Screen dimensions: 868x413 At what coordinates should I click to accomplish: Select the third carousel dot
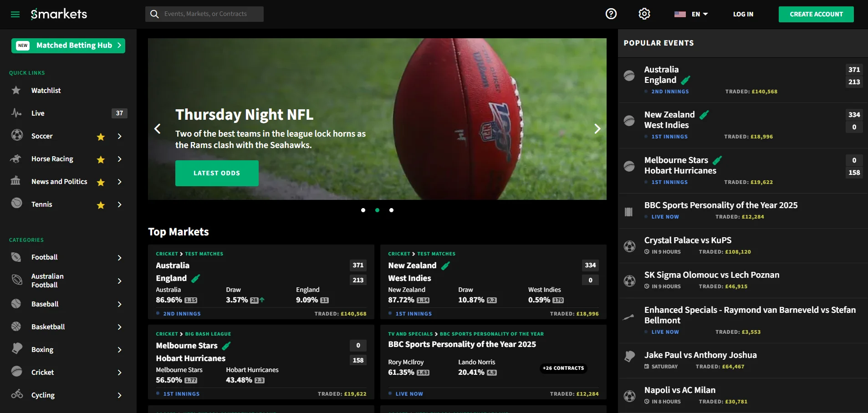click(391, 210)
